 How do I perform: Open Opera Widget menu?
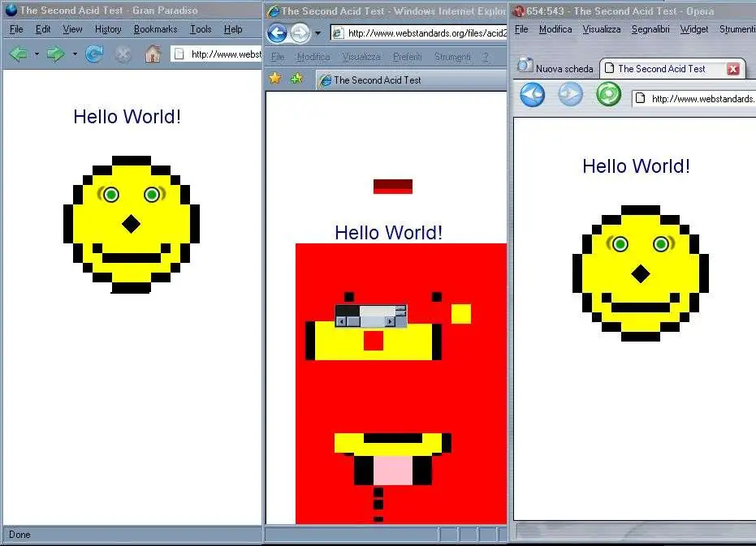point(694,29)
